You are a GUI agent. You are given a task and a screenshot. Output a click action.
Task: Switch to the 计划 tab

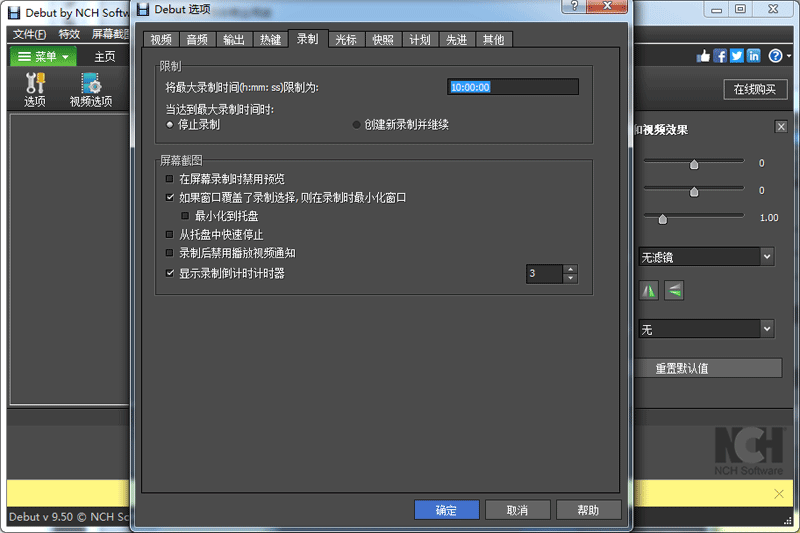(x=420, y=40)
